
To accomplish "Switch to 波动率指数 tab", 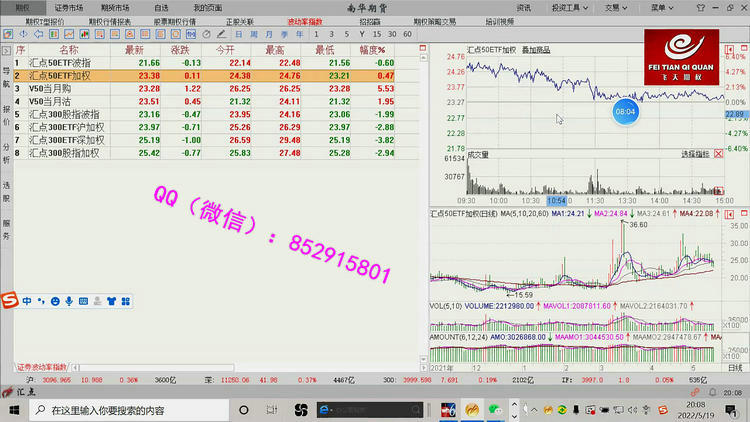I will tap(305, 20).
